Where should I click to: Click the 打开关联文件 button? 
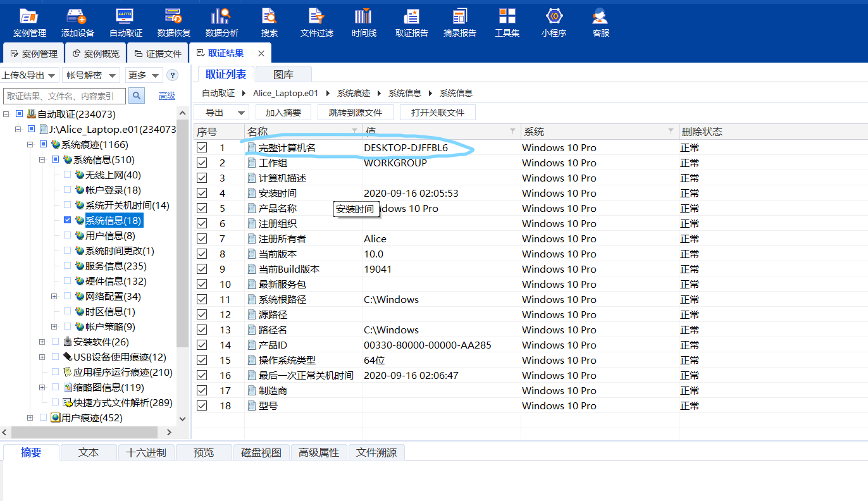click(x=438, y=113)
